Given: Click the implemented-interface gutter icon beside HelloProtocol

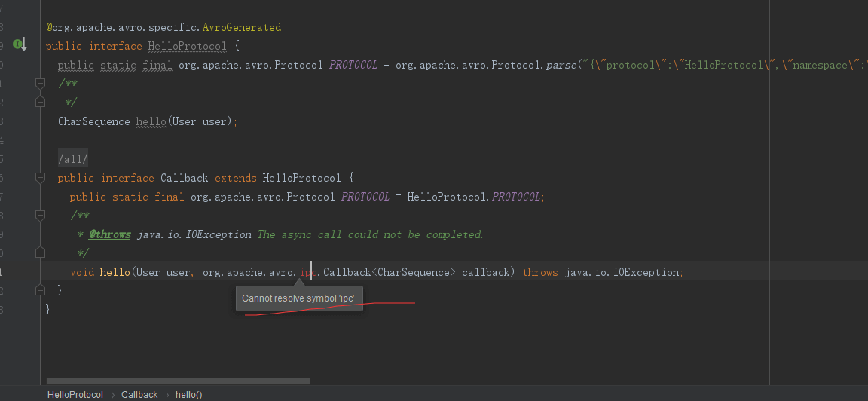Looking at the screenshot, I should (x=18, y=44).
